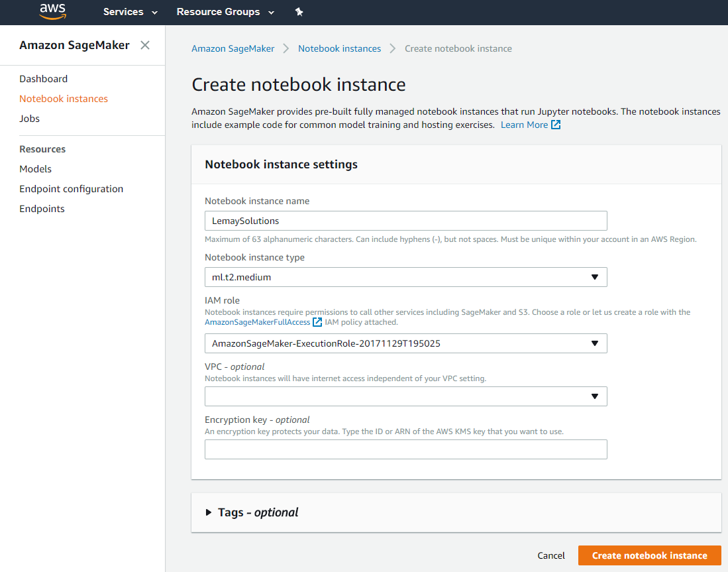Click the Create notebook instance button
Viewport: 728px width, 572px height.
(649, 555)
